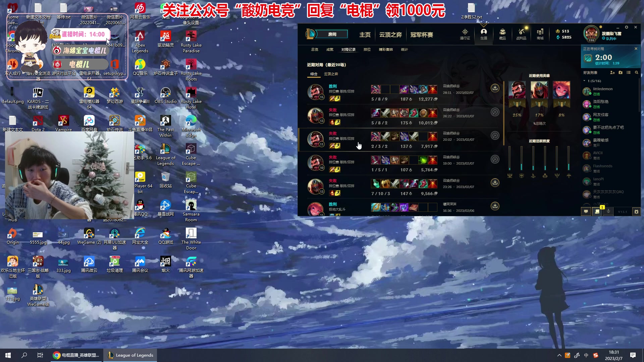Screen dimensions: 644x362
Task: Select the 综合 match filter tab
Action: [x=314, y=74]
